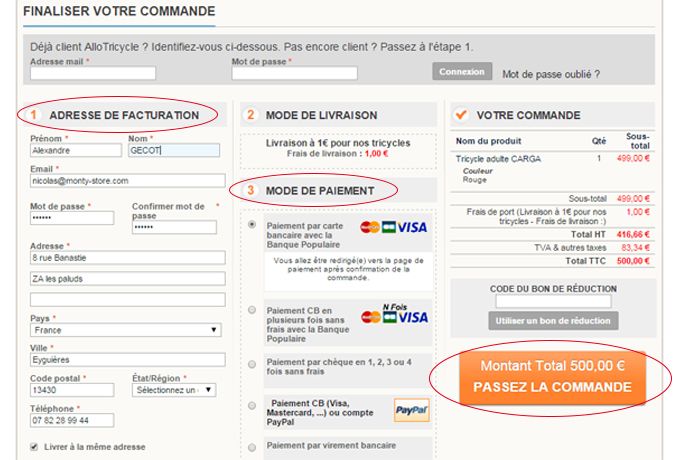675x460 pixels.
Task: Select the PayPal account payment radio option
Action: (251, 409)
